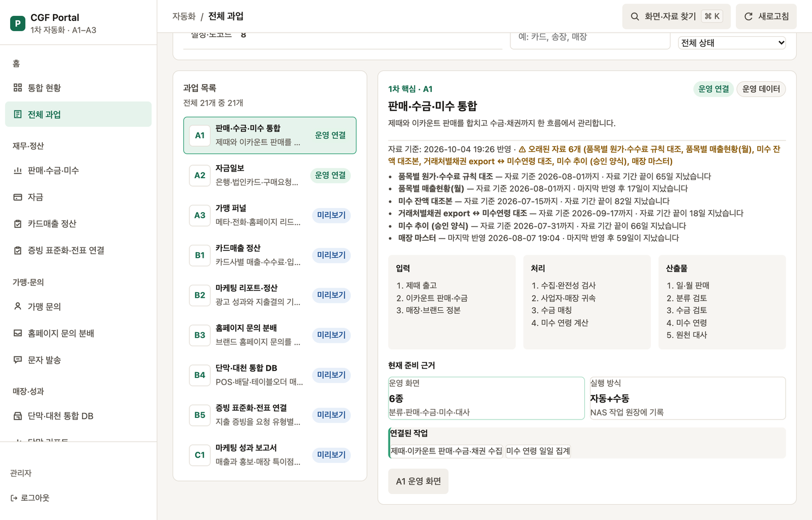The width and height of the screenshot is (812, 520).
Task: Click the 단막·대천 통합 DB store icon
Action: (x=17, y=416)
